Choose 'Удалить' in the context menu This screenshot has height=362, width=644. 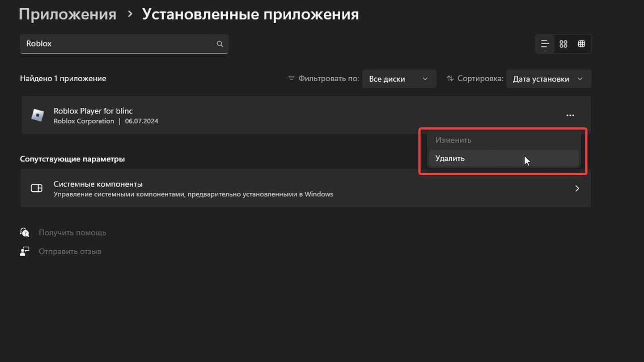coord(504,158)
